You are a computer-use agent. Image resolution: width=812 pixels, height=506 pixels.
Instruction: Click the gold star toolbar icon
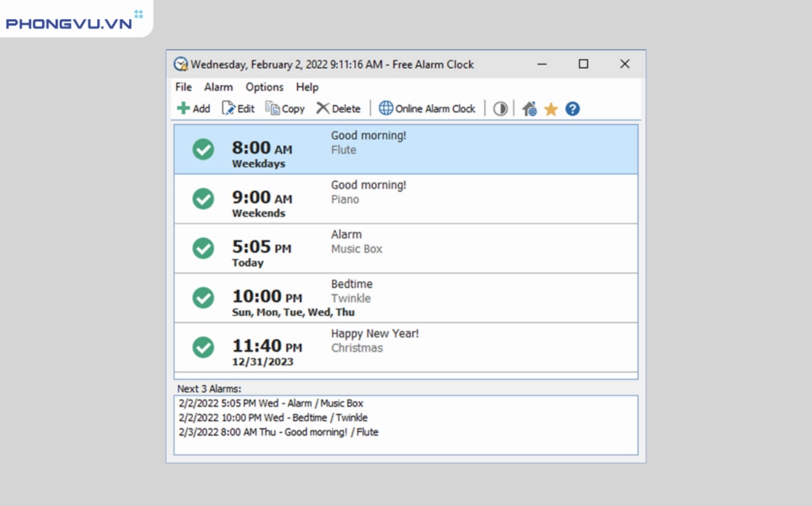click(x=551, y=109)
